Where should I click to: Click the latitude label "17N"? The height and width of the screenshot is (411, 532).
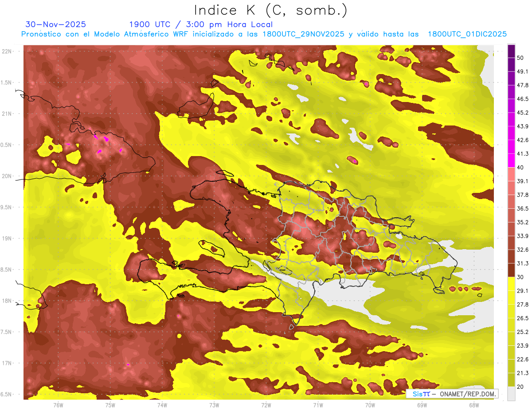pyautogui.click(x=8, y=363)
